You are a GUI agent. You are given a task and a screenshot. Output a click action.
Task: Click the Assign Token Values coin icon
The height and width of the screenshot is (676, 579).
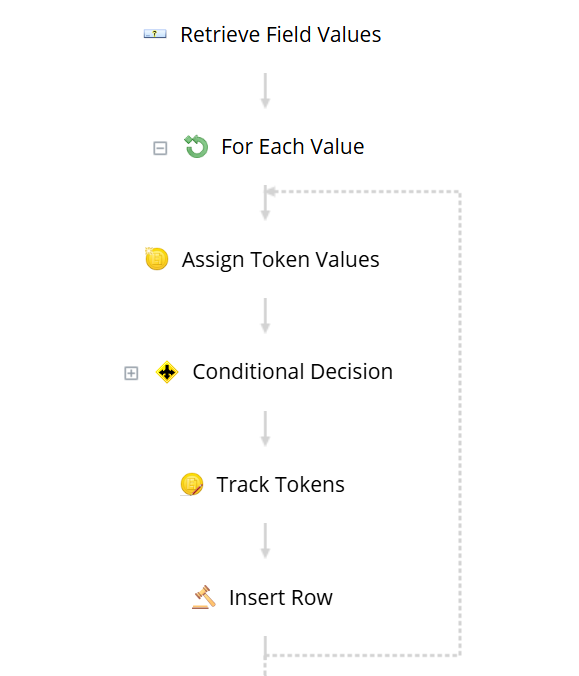tap(156, 259)
